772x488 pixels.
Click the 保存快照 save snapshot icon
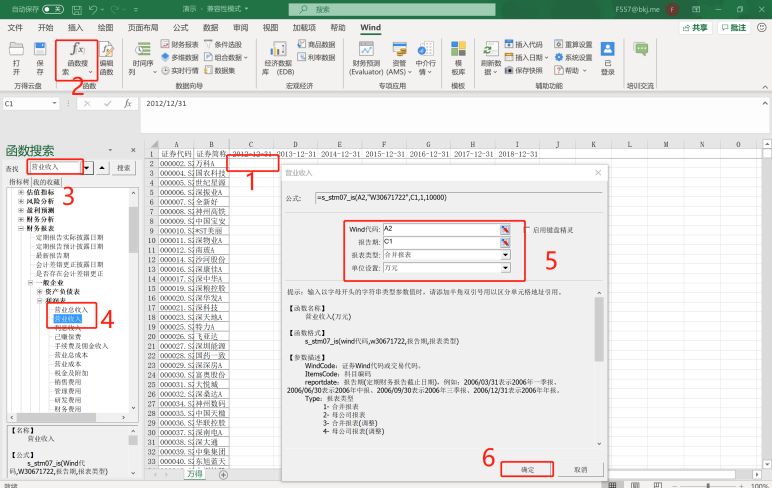pyautogui.click(x=524, y=70)
